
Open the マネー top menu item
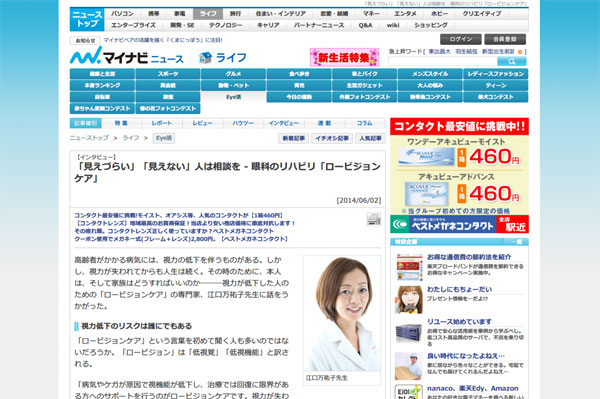[371, 14]
